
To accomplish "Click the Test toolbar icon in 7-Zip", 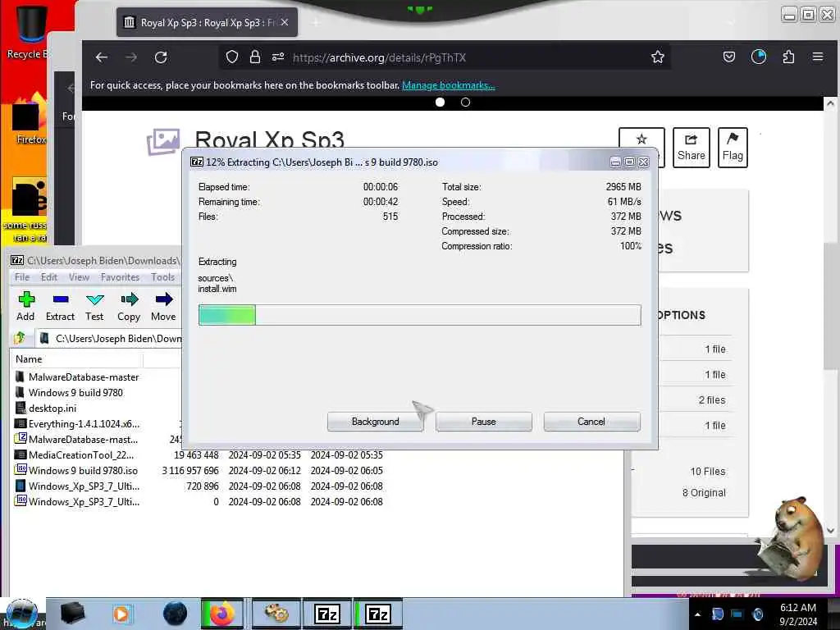I will [x=94, y=307].
